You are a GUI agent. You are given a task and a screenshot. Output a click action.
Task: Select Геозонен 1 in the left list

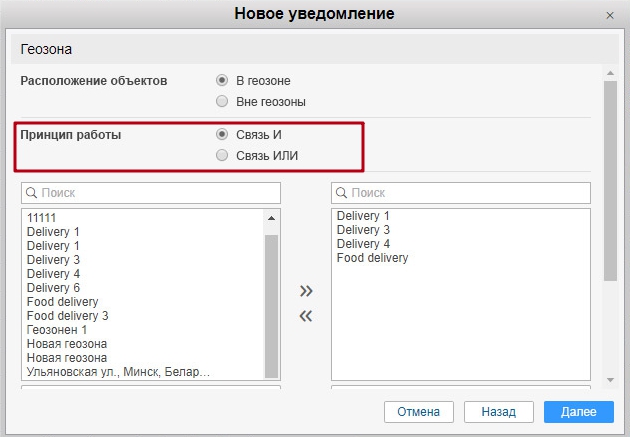point(57,330)
